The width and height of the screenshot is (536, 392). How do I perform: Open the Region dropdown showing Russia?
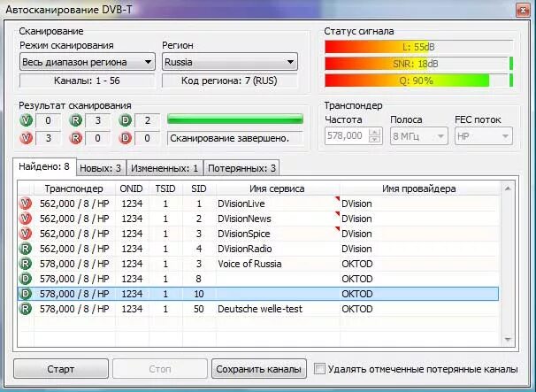(x=230, y=62)
